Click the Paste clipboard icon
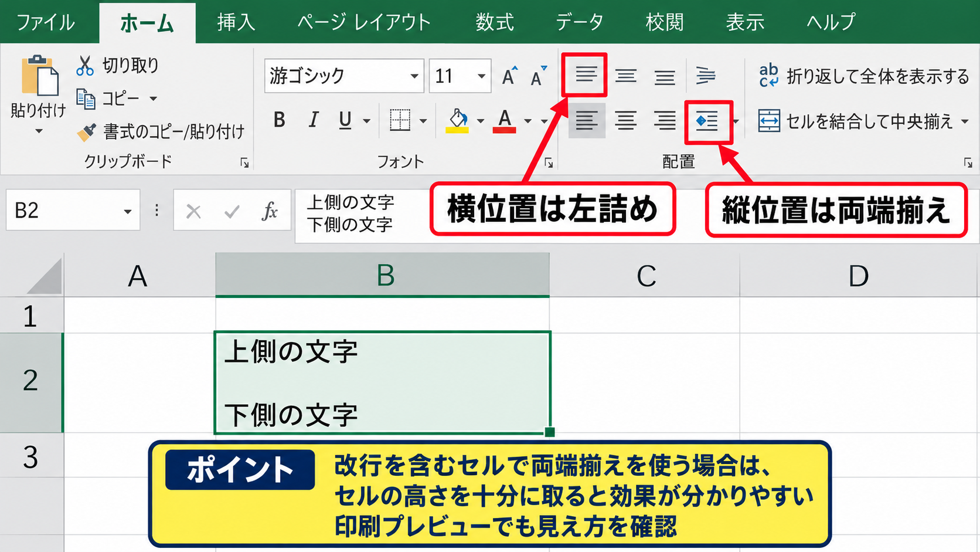This screenshot has width=980, height=552. click(39, 75)
